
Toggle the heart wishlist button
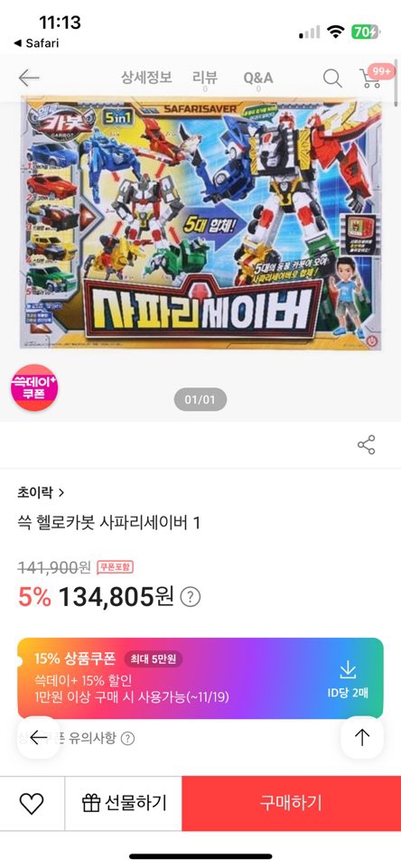[x=32, y=803]
